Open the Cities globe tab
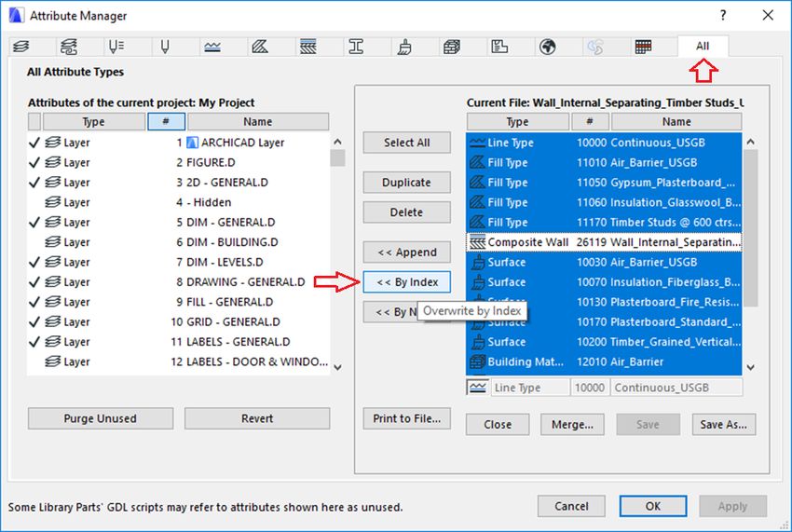 click(548, 47)
